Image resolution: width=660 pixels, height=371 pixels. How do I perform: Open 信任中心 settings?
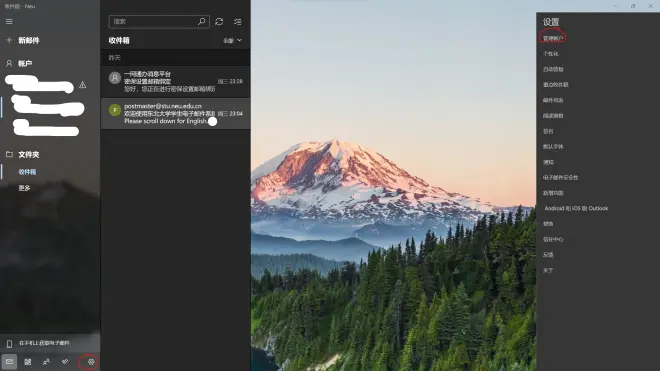click(553, 240)
